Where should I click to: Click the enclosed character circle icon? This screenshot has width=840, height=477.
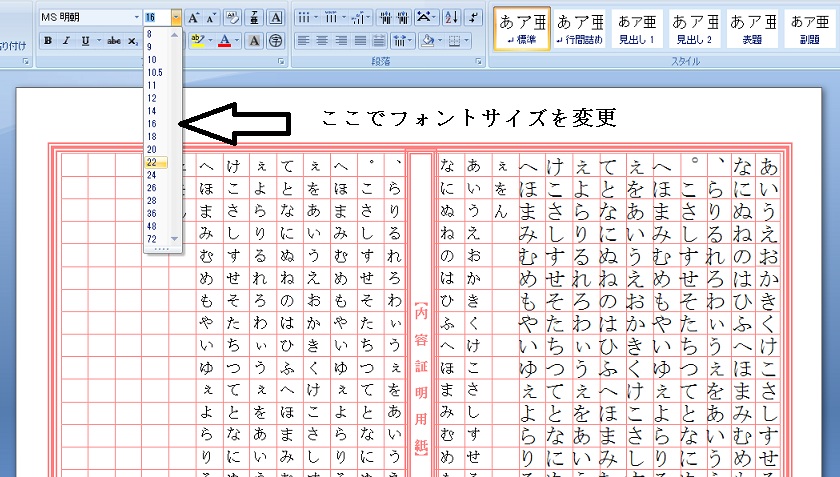275,40
